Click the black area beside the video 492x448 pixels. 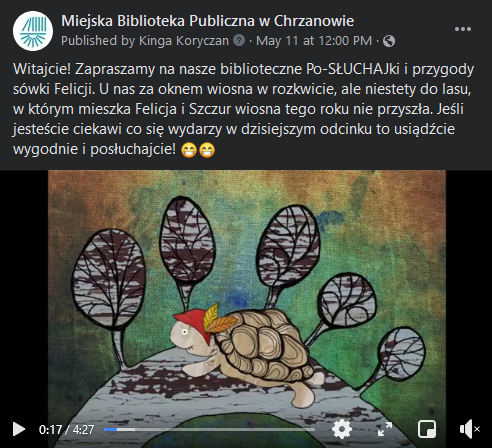tap(24, 293)
